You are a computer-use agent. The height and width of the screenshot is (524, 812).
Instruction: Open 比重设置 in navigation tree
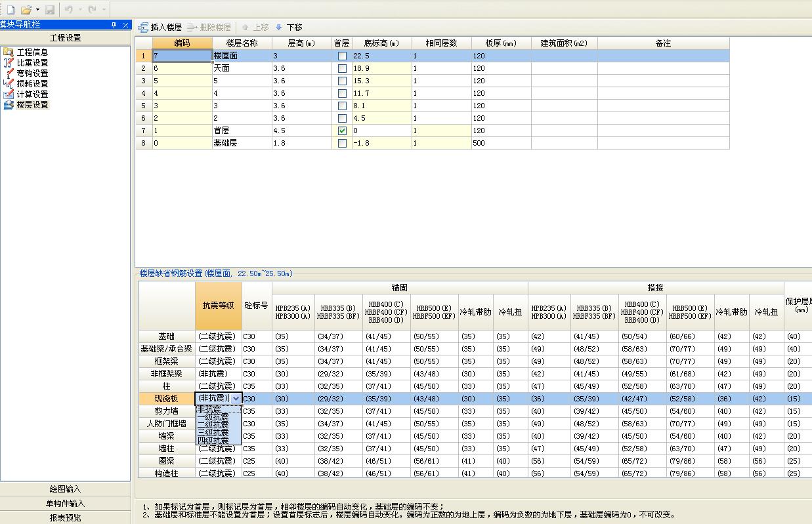[x=32, y=62]
